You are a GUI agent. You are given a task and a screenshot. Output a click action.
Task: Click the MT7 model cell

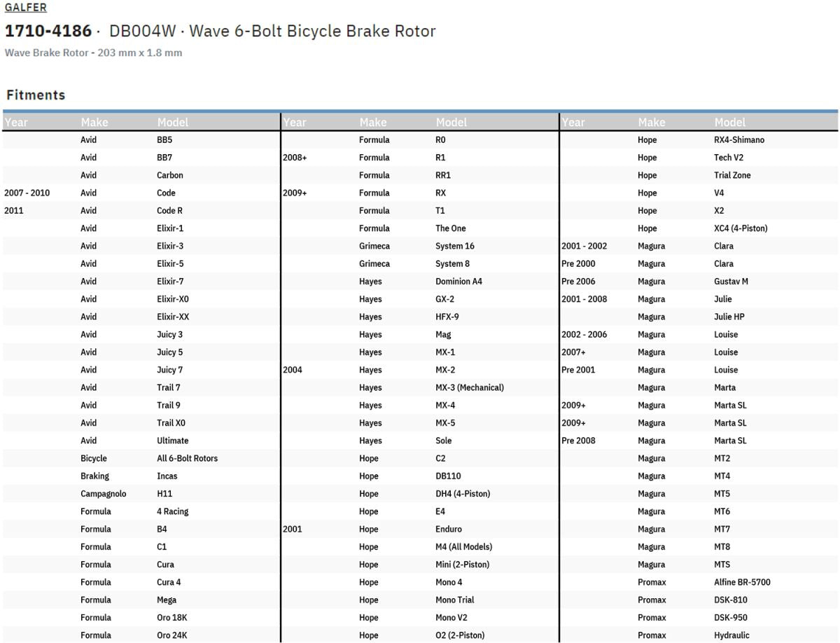pos(722,529)
